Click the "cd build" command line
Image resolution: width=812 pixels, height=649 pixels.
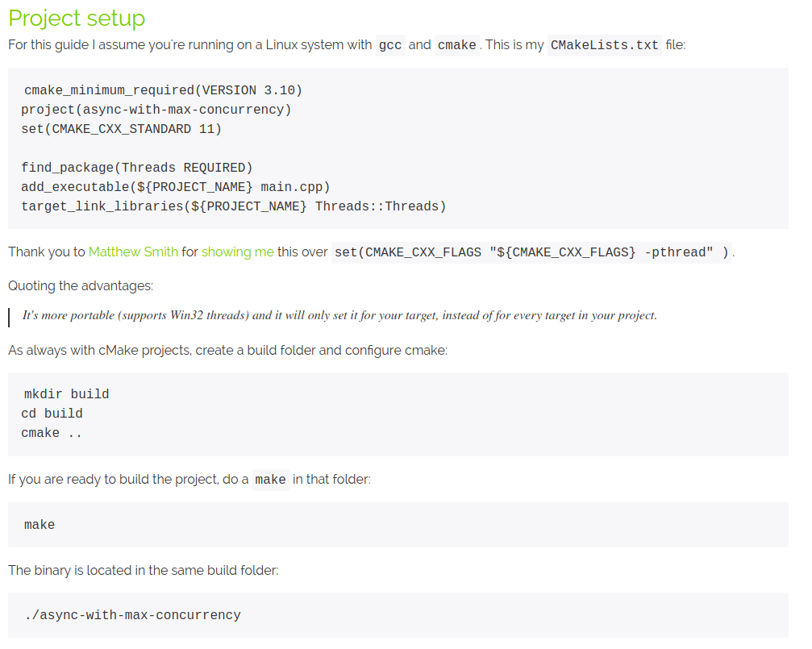pos(52,414)
